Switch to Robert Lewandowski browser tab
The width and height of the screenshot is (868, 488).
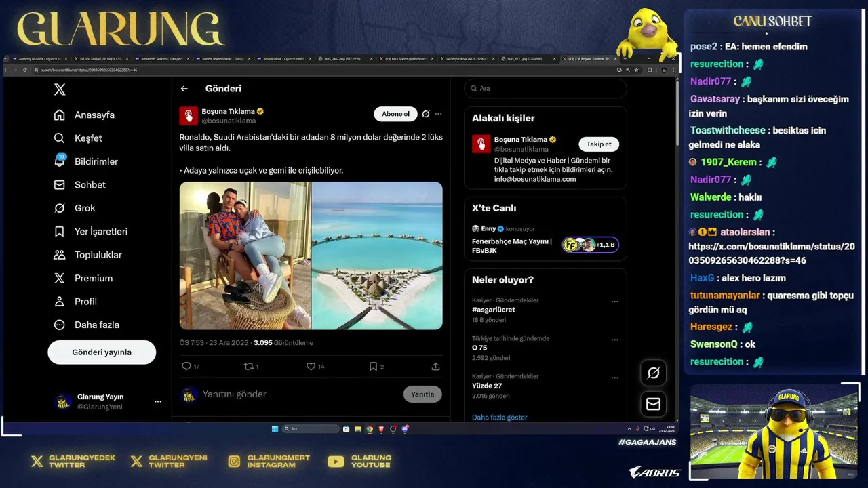point(224,59)
